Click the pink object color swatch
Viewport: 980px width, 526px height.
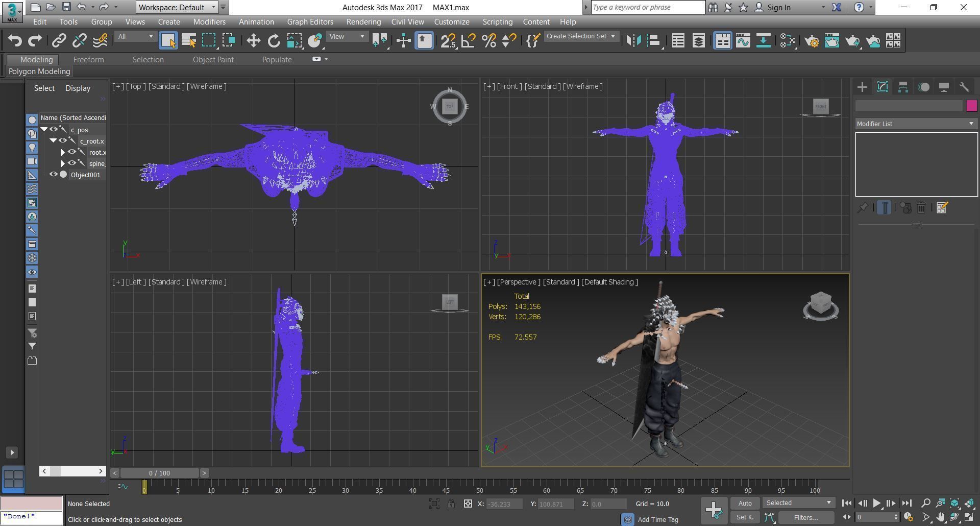[x=971, y=106]
